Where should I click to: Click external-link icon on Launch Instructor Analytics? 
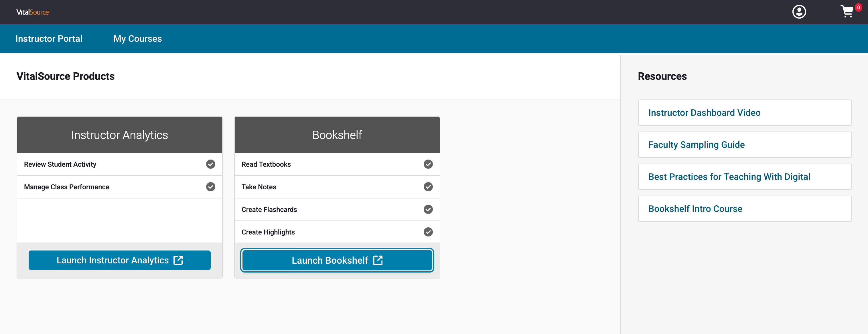pos(178,260)
